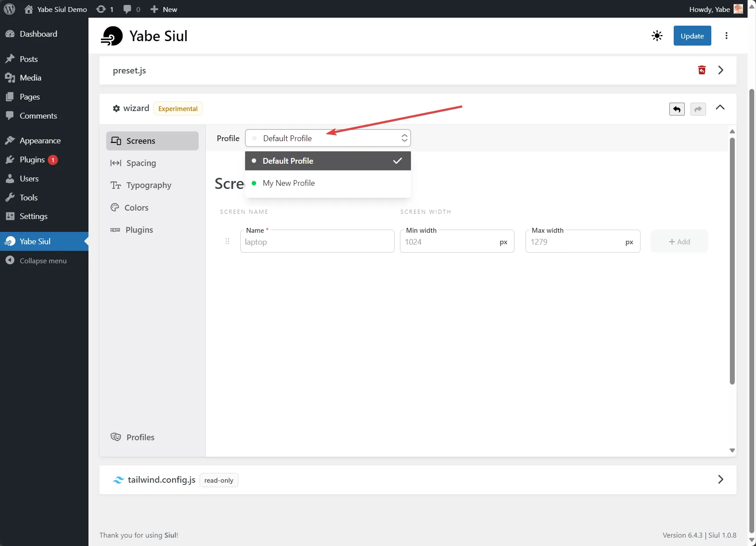Image resolution: width=756 pixels, height=546 pixels.
Task: Click the Plugins update count badge
Action: coord(53,160)
